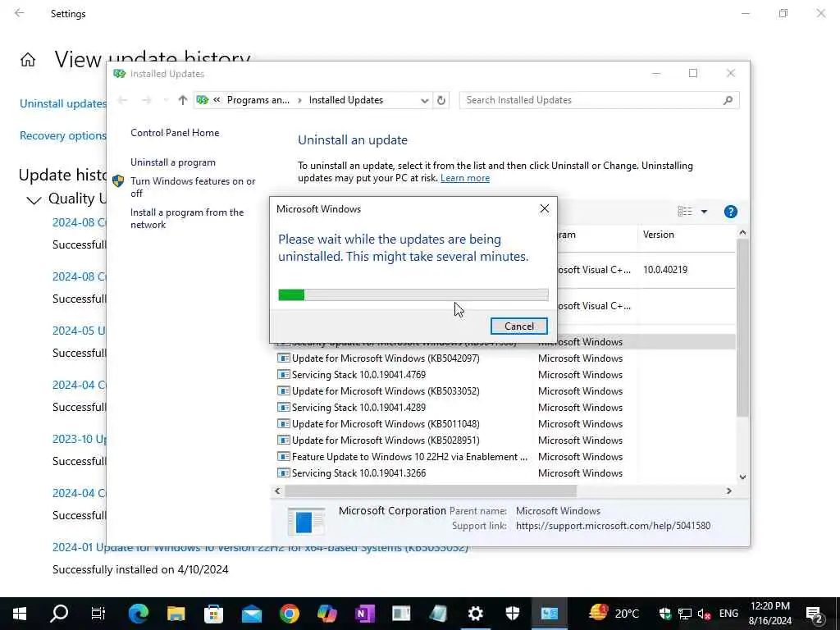Change the view layout icon
This screenshot has width=840, height=630.
coord(685,212)
